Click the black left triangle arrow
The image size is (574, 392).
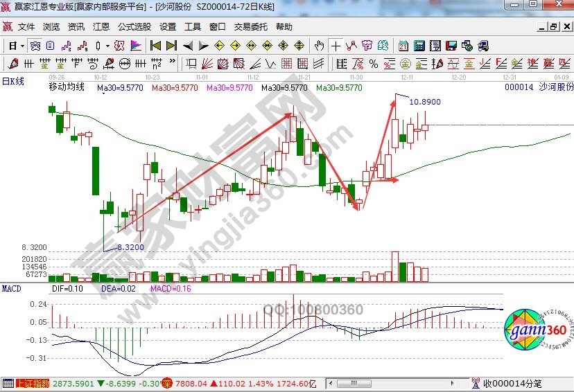coord(186,46)
